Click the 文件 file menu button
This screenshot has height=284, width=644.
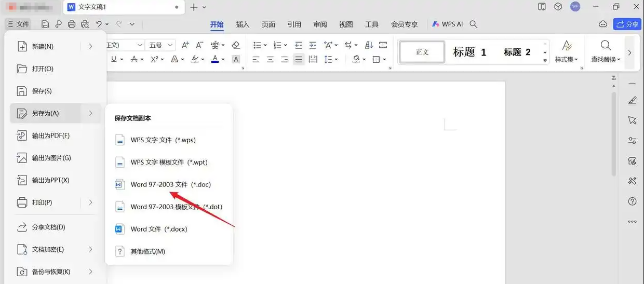(18, 24)
